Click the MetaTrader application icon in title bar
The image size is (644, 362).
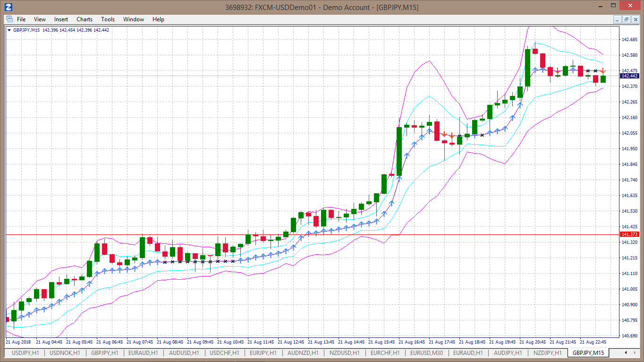[x=8, y=7]
